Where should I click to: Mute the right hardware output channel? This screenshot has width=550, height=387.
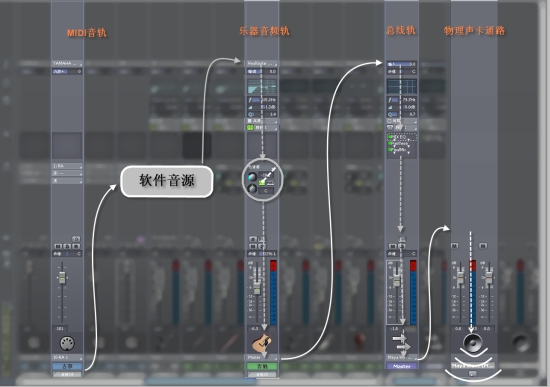483,246
